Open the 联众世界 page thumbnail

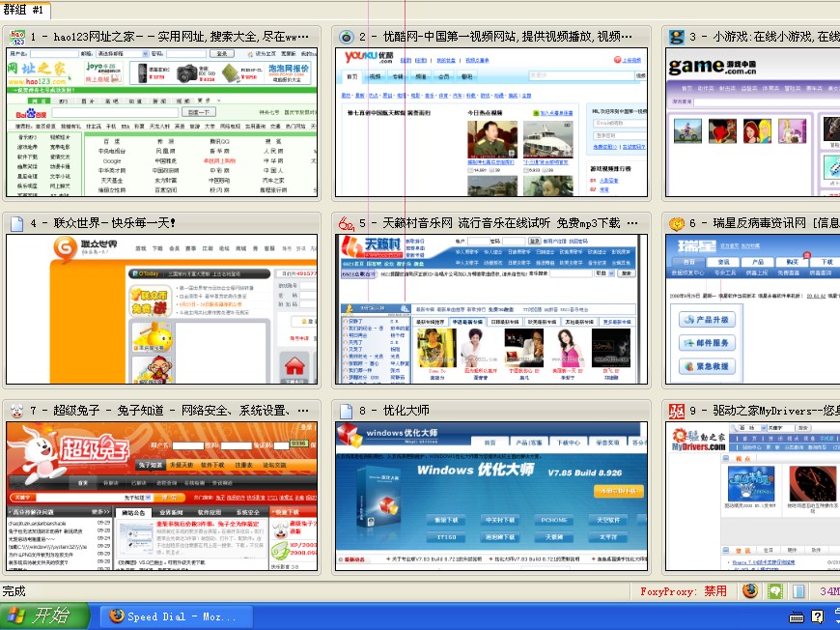162,309
